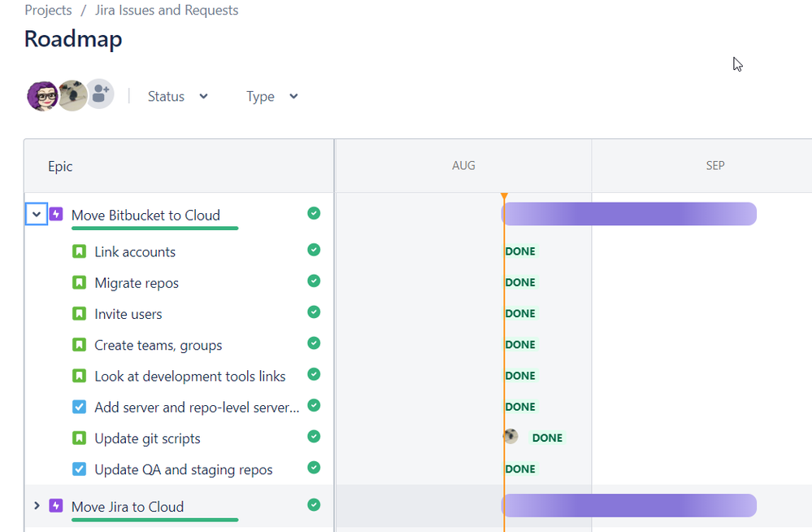This screenshot has width=812, height=532.
Task: Click the epic icon next to Move Jira to Cloud
Action: point(55,505)
